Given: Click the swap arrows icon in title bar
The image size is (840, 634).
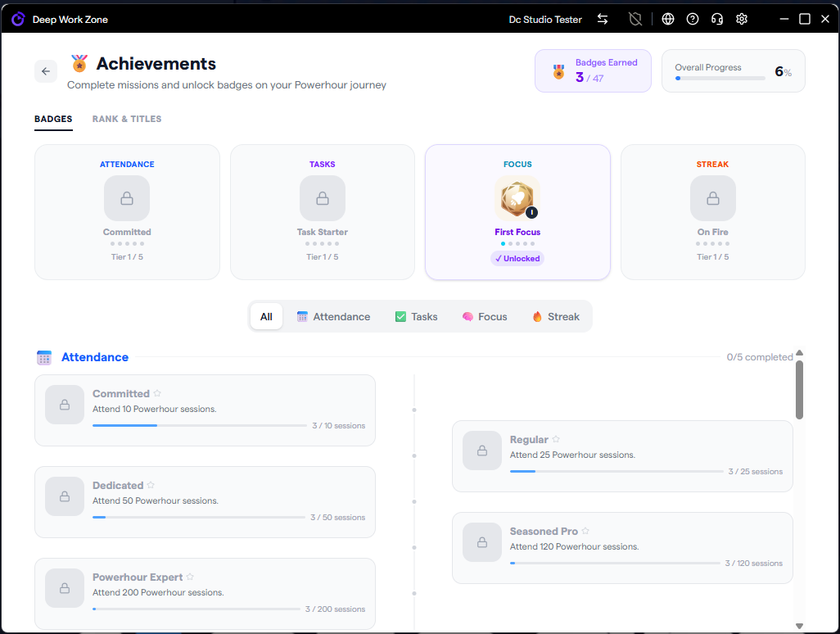Looking at the screenshot, I should click(603, 20).
